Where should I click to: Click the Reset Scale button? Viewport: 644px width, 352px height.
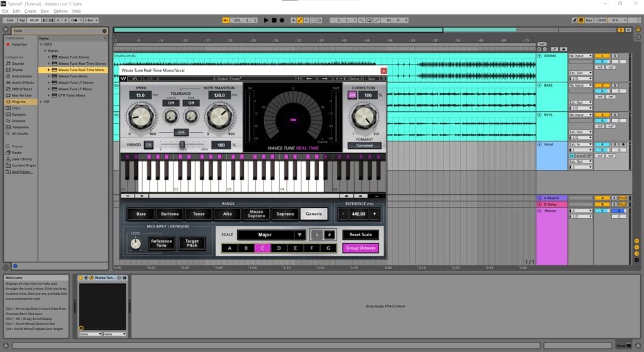(x=360, y=234)
